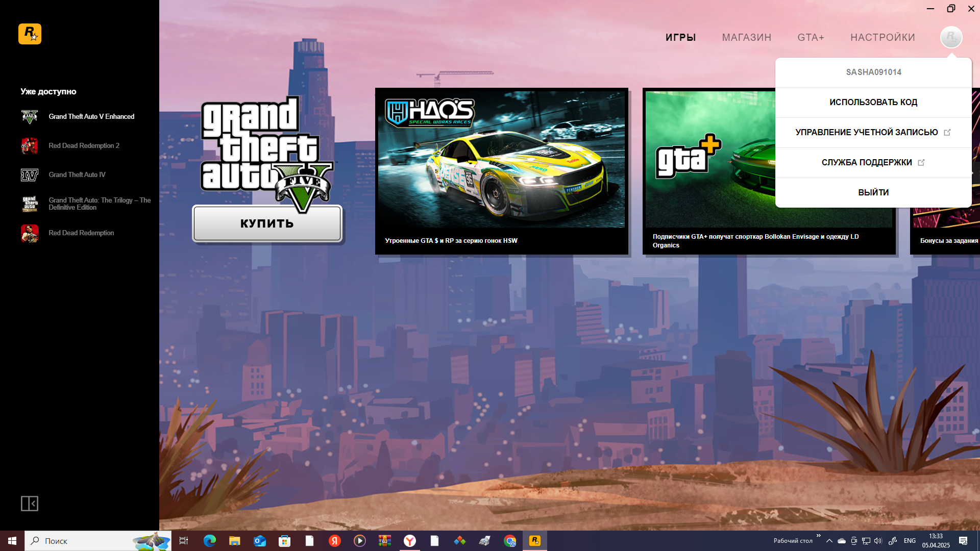This screenshot has width=980, height=551.
Task: Click external-link icon beside СЛУЖБА ПОДДЕРЖКИ
Action: tap(921, 162)
